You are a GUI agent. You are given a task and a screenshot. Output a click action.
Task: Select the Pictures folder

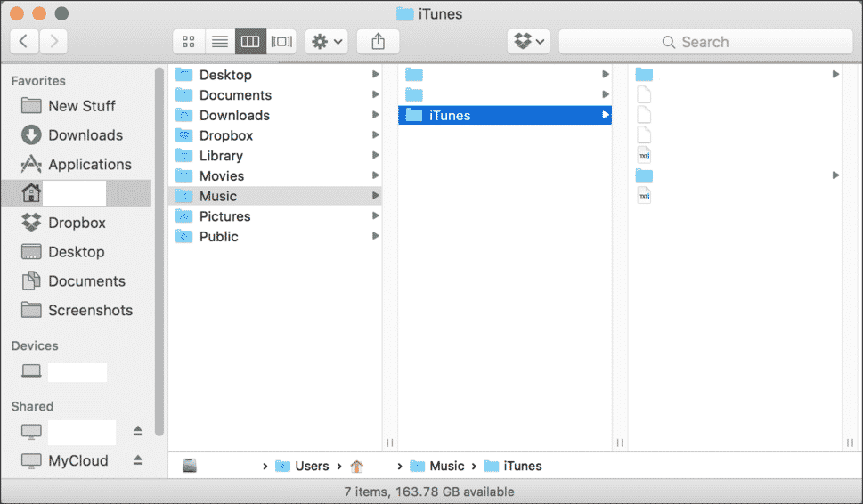[224, 216]
